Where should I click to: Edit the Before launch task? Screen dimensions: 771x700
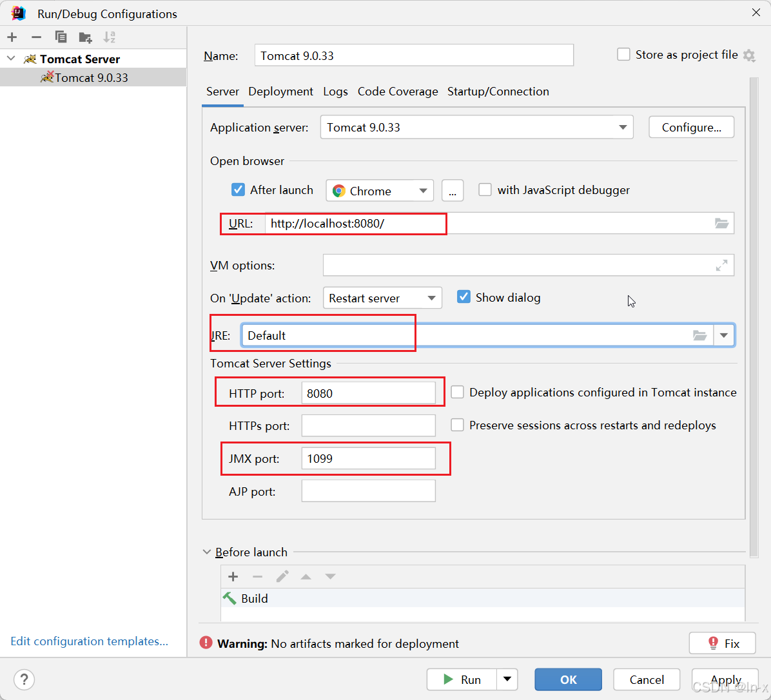pos(282,577)
